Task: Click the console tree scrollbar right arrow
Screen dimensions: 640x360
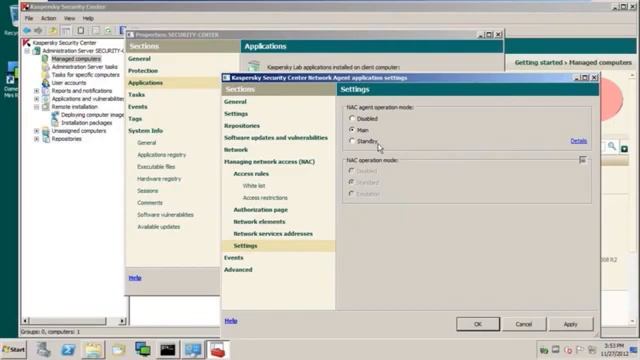Action: pos(122,321)
